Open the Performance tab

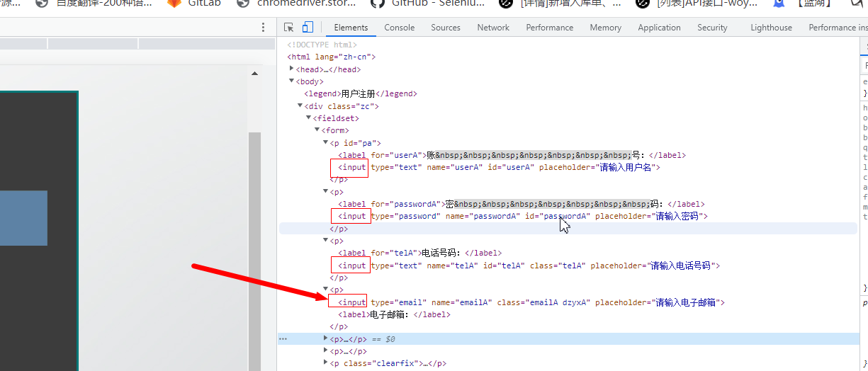550,28
